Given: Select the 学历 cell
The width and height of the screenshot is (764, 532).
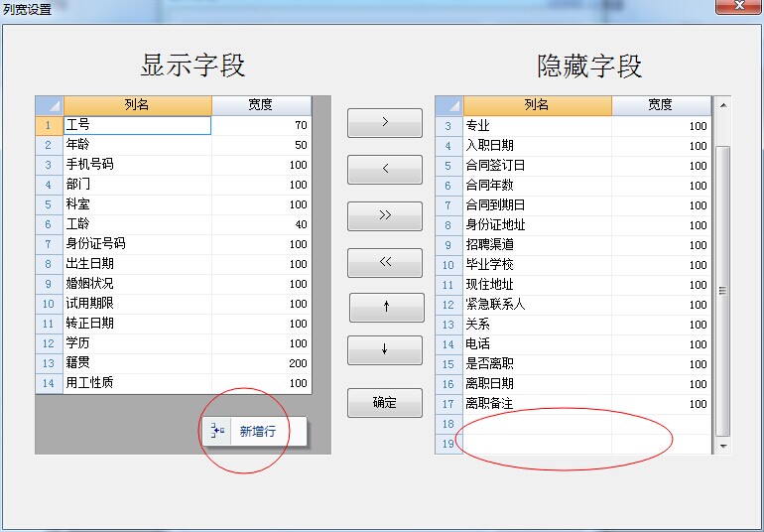Looking at the screenshot, I should [x=137, y=343].
